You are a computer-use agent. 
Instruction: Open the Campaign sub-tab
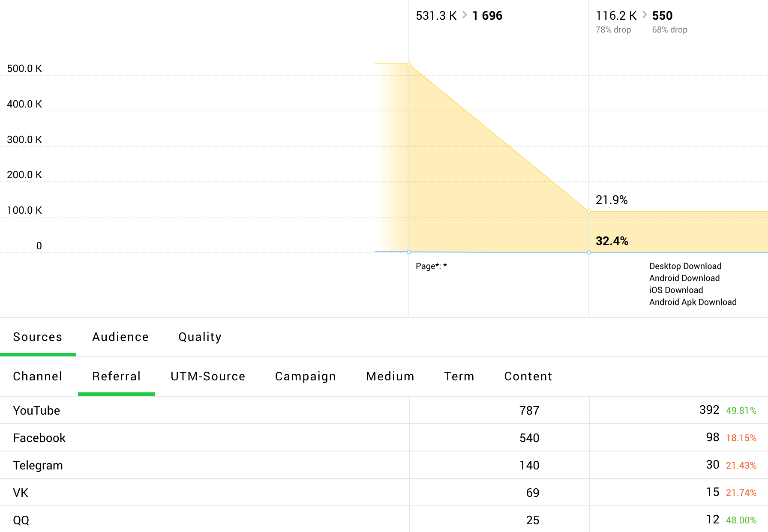(x=305, y=376)
